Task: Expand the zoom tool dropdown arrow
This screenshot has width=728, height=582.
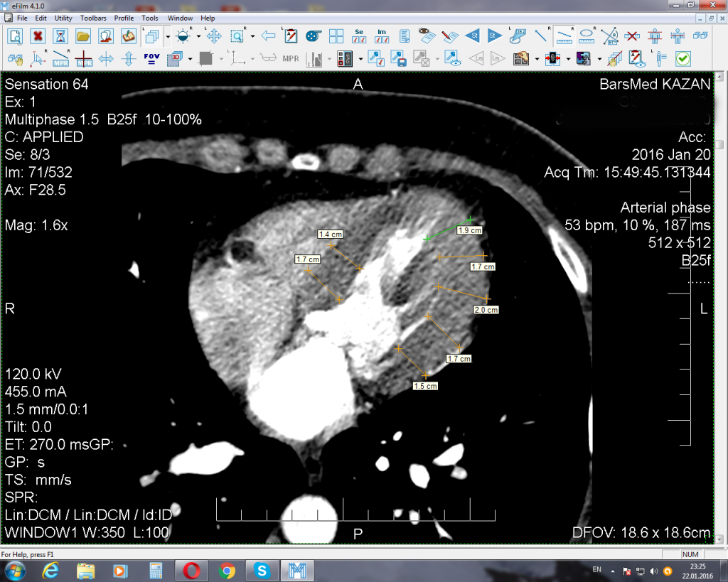Action: coord(252,36)
